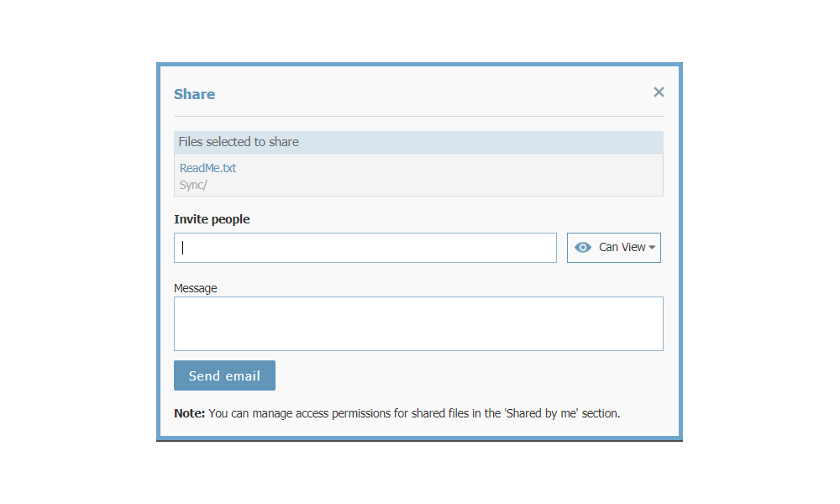Click the 'Shared by me' text in the note

click(x=542, y=413)
